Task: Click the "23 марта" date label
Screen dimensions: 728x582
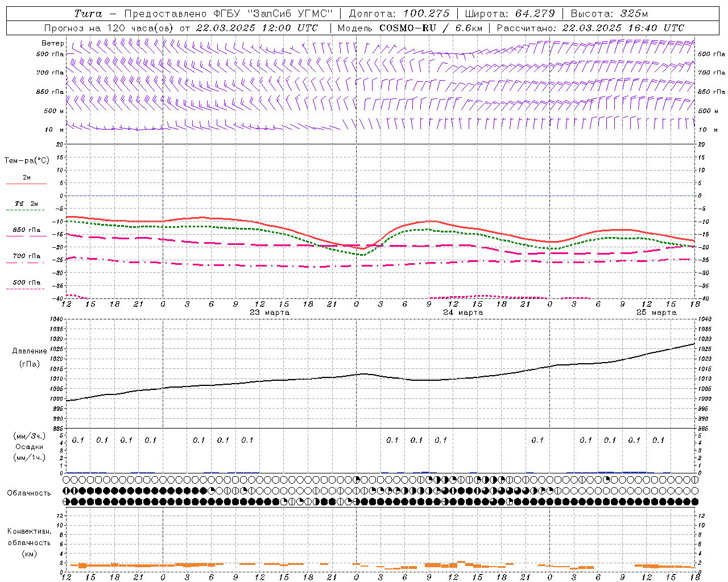Action: [x=270, y=313]
